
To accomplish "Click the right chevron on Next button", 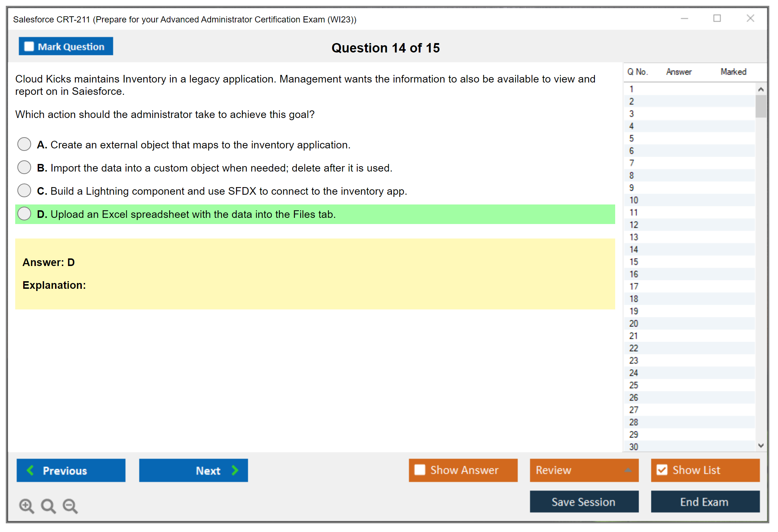I will [235, 470].
